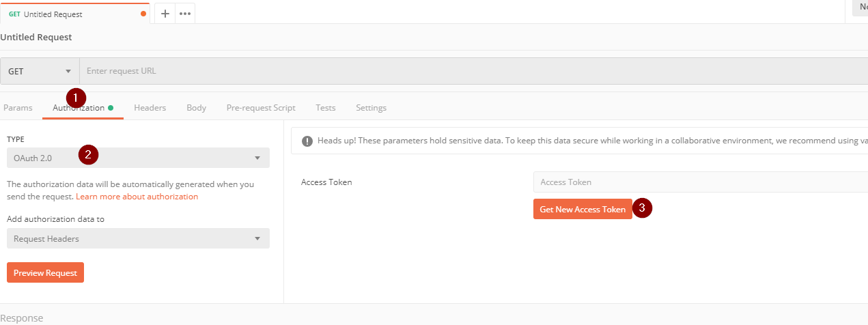The width and height of the screenshot is (868, 325).
Task: Switch to the Authorization tab
Action: (83, 108)
